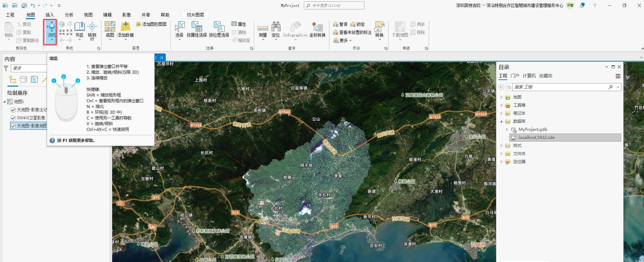
Task: Open the 插入 ribbon tab
Action: 50,15
